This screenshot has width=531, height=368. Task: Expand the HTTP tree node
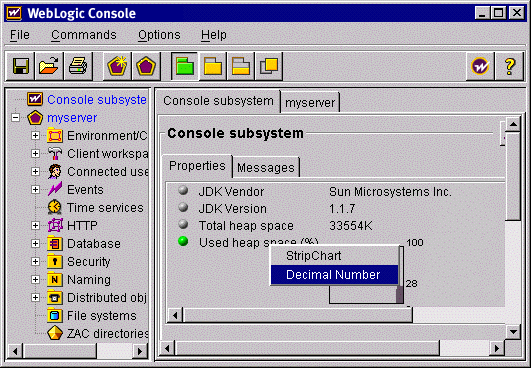(x=35, y=225)
